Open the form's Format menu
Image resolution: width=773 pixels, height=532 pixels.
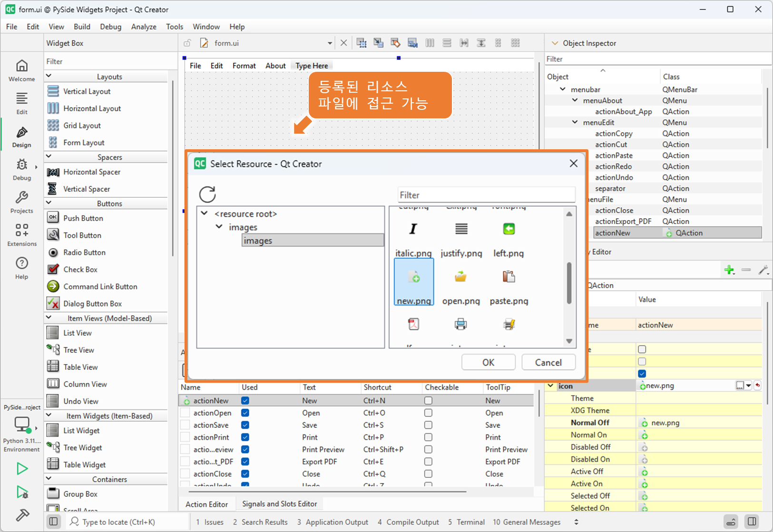(x=244, y=66)
